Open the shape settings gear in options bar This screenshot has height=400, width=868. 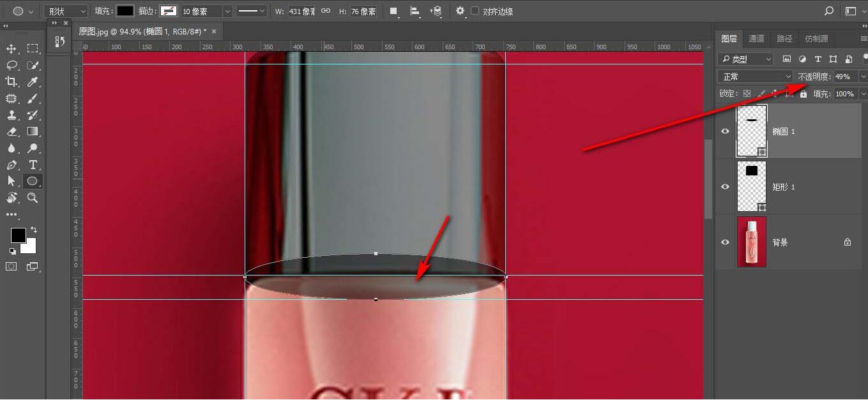pos(460,11)
